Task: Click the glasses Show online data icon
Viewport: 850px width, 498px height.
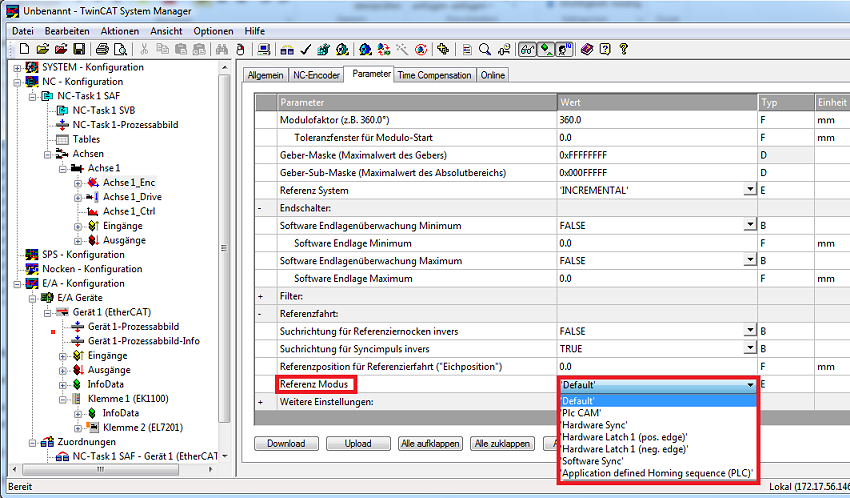Action: (527, 49)
